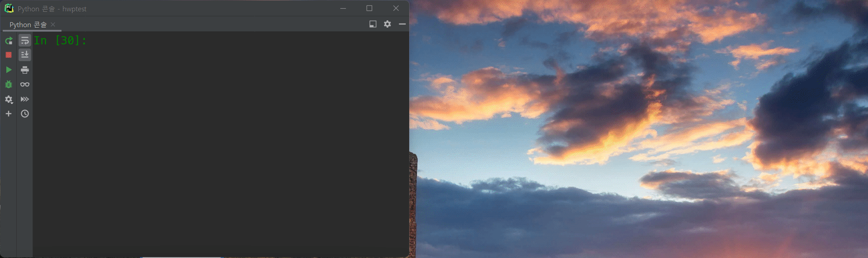Viewport: 868px width, 258px height.
Task: Close the Python console window
Action: tap(396, 8)
